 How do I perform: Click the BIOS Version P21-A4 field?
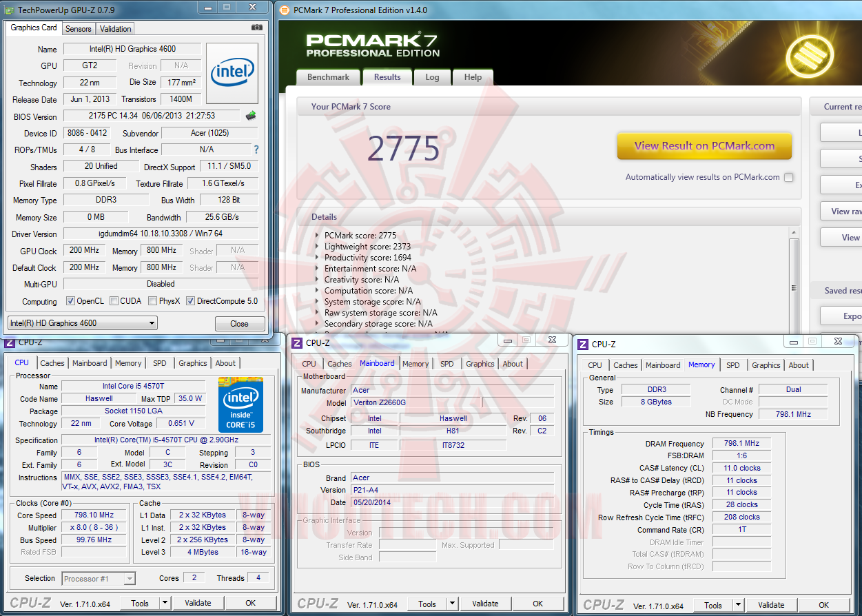(453, 490)
